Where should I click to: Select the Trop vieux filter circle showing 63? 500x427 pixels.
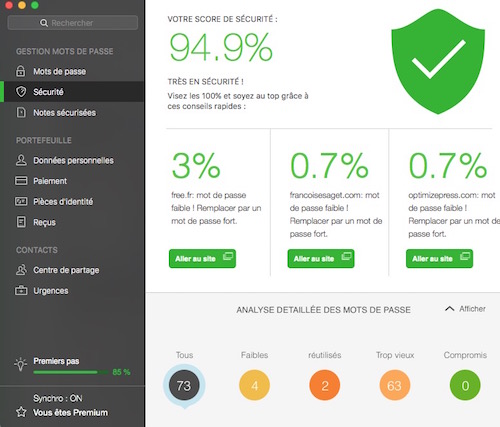(x=395, y=385)
